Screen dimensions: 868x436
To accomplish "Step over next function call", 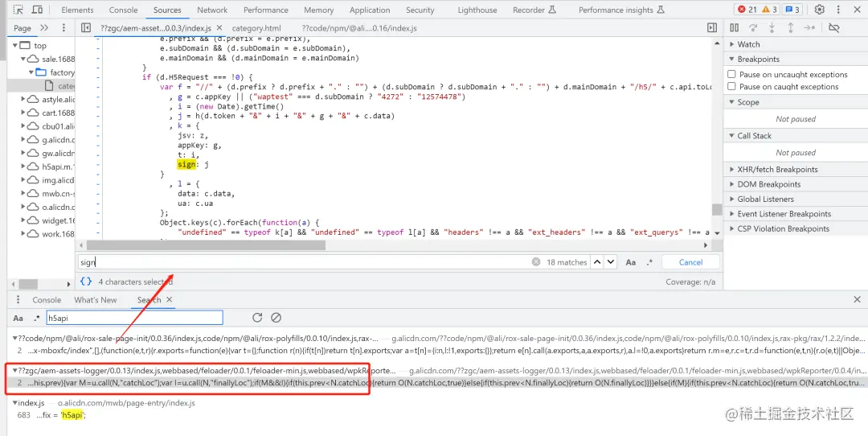I will [753, 27].
